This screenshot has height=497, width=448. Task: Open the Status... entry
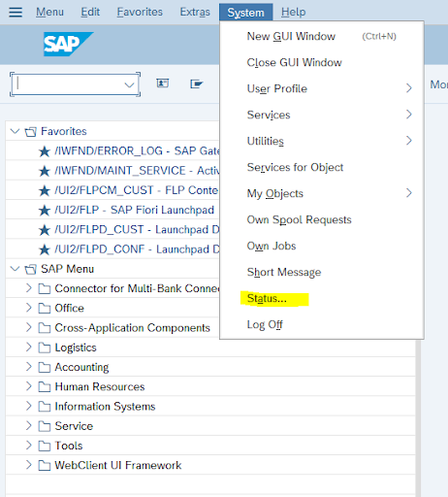[x=322, y=298]
